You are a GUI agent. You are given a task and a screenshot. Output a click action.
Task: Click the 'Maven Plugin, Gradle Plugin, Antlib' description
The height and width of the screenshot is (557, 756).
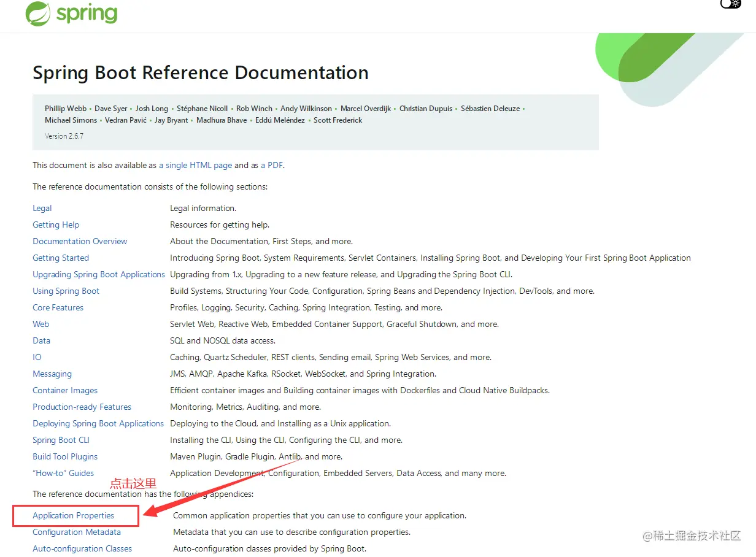(x=256, y=457)
